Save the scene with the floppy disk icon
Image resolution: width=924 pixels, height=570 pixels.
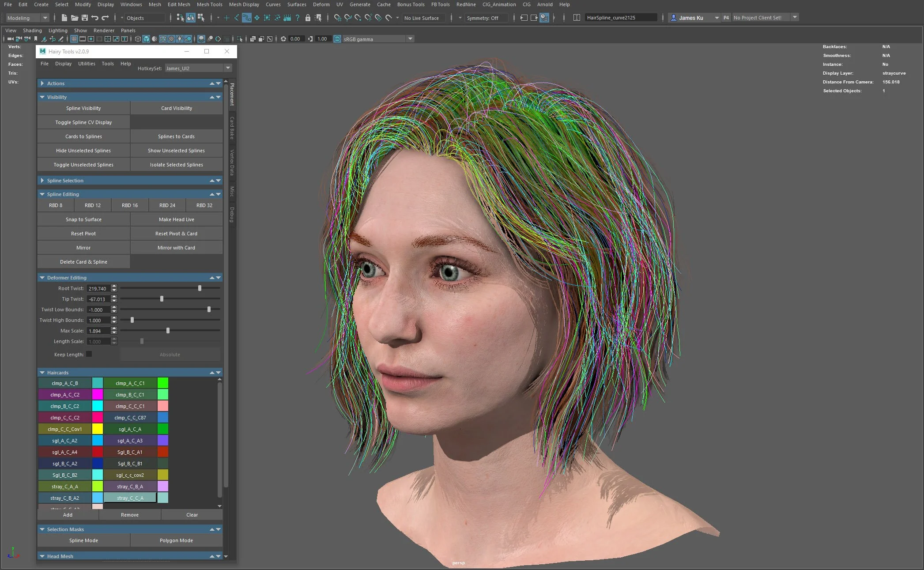(x=84, y=18)
